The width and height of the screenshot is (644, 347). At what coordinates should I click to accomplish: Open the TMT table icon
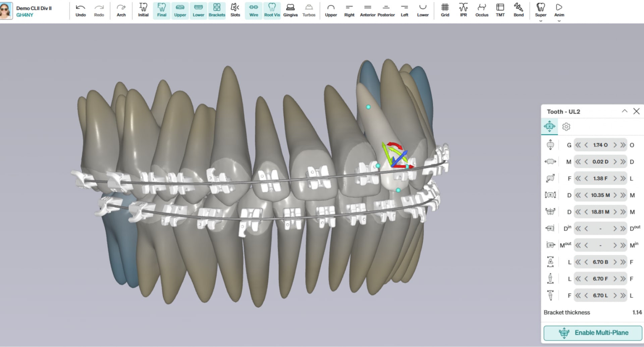[x=500, y=10]
